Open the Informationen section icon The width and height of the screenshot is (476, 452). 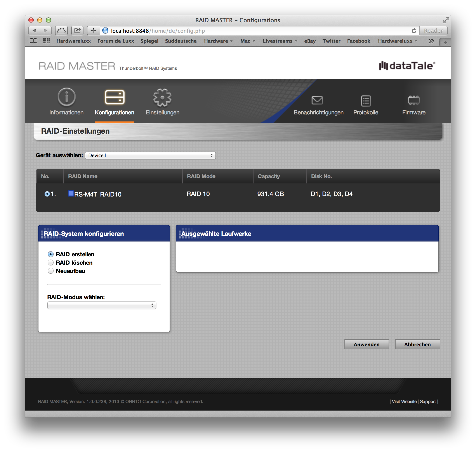pyautogui.click(x=67, y=97)
